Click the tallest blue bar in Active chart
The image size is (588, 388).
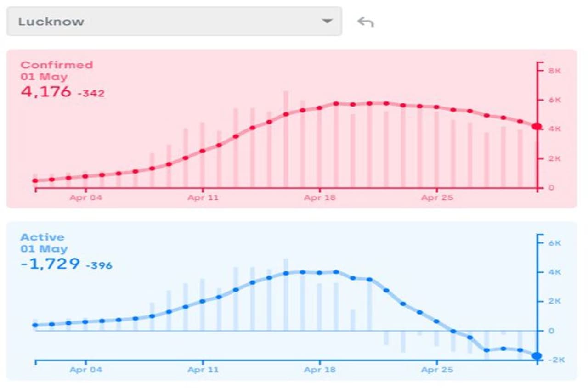coord(286,294)
